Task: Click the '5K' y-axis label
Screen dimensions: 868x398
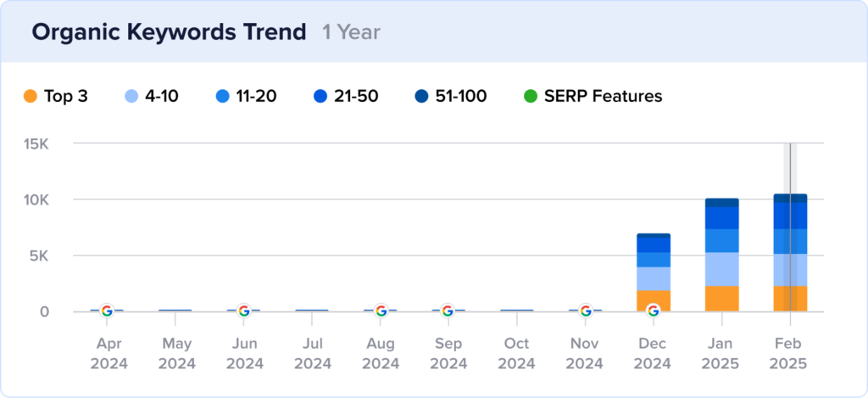Action: (39, 256)
